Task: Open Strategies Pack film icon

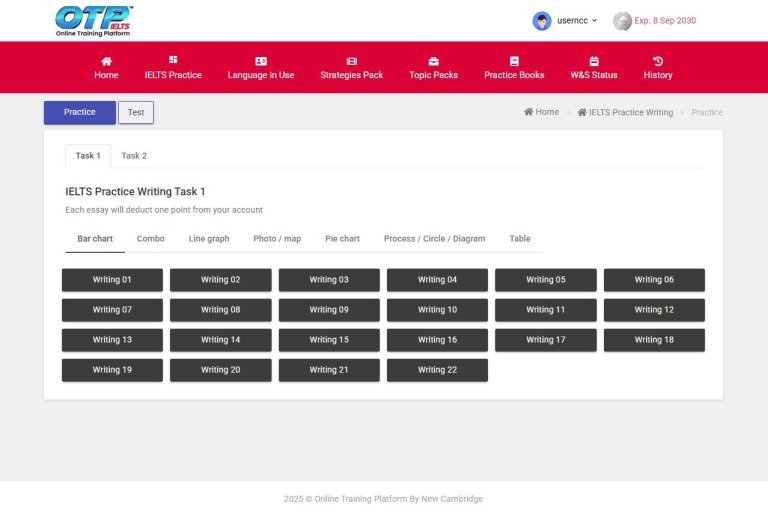Action: pyautogui.click(x=351, y=61)
